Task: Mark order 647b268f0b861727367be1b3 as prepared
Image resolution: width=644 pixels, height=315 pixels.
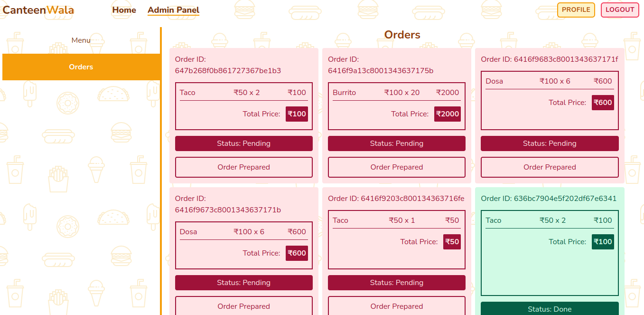Action: [x=243, y=167]
